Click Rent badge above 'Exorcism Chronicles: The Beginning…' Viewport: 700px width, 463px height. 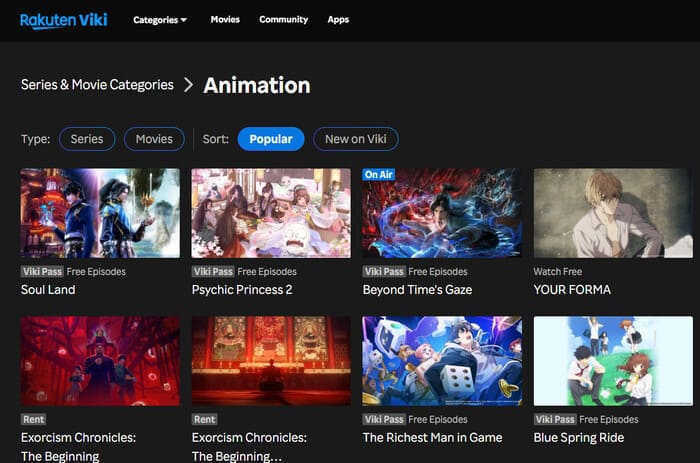coord(204,419)
